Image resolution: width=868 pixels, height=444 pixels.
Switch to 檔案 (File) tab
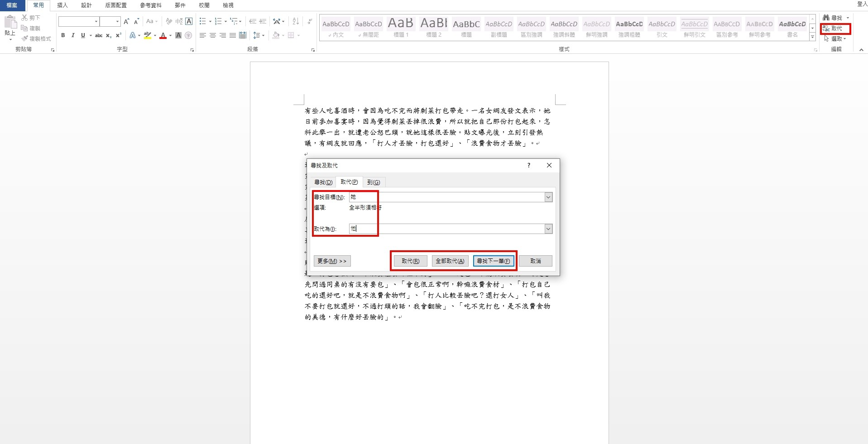click(x=12, y=5)
